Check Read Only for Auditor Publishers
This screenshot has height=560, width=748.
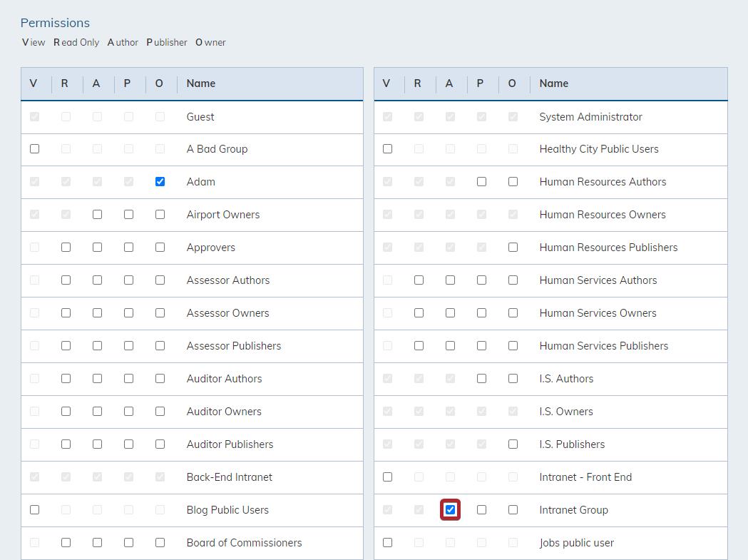click(x=66, y=444)
